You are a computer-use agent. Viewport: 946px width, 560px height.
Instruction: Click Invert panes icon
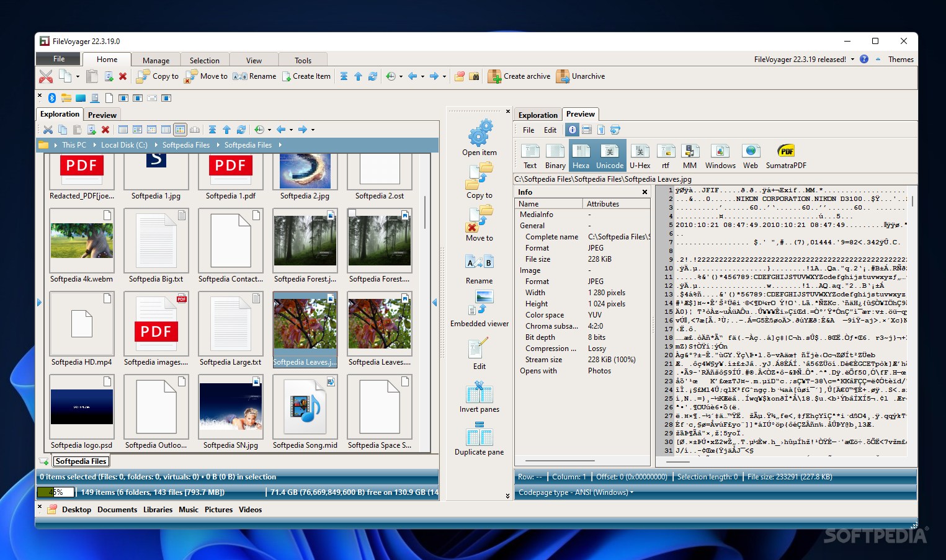coord(480,393)
